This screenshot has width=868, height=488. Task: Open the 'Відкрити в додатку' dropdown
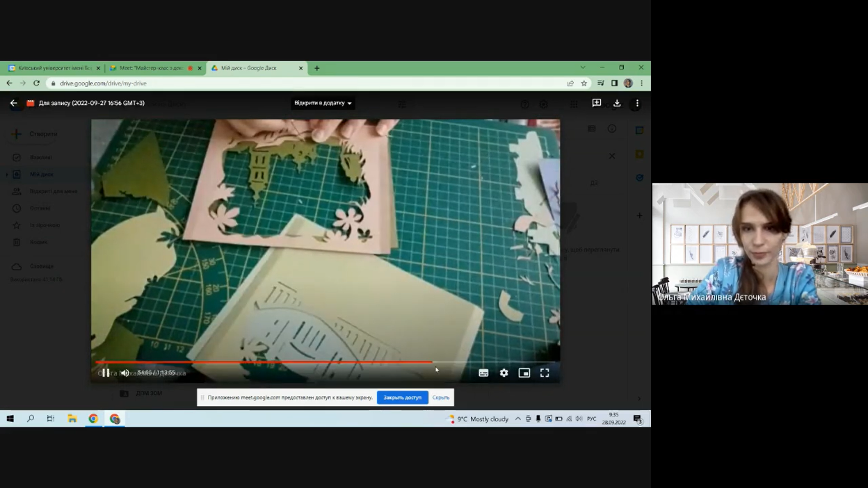(x=322, y=103)
